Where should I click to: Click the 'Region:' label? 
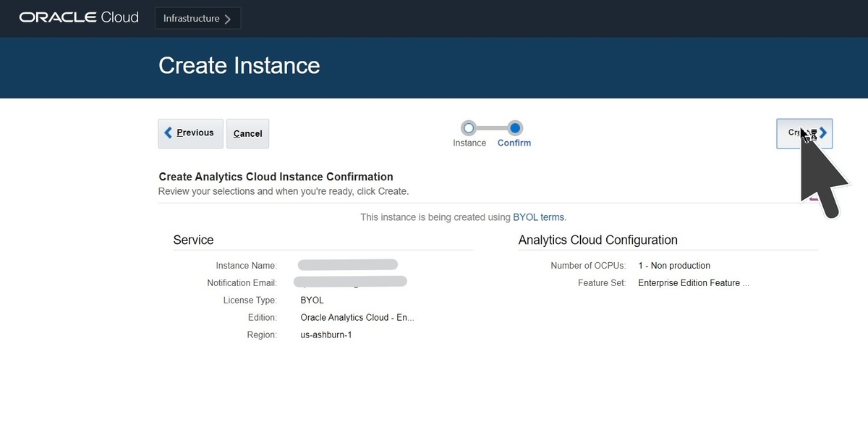point(262,335)
